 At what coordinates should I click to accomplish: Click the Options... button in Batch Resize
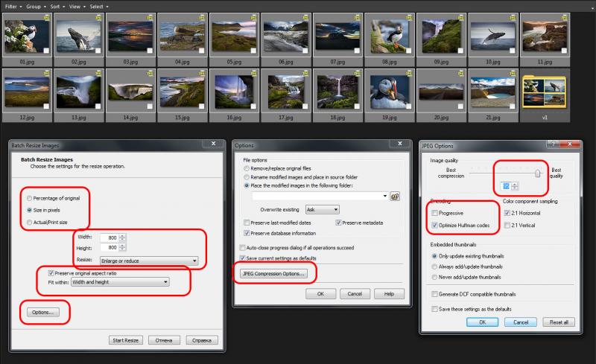coord(43,312)
